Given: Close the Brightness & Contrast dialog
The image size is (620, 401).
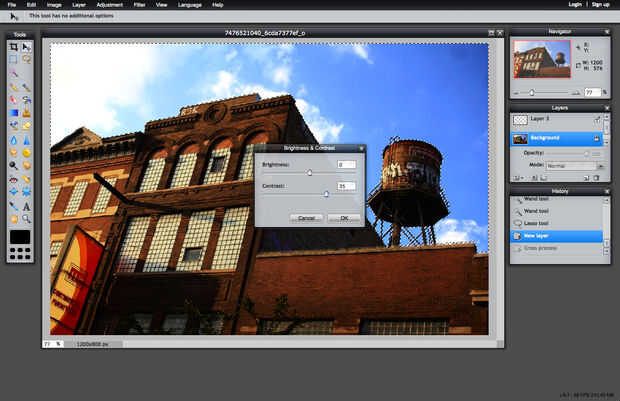Looking at the screenshot, I should [x=361, y=148].
